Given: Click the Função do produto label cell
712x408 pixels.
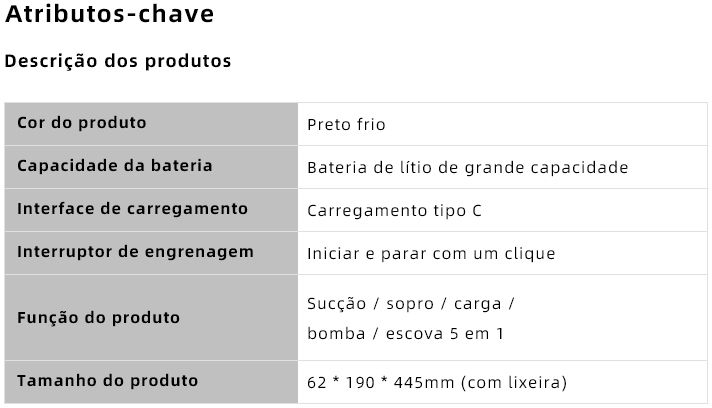Looking at the screenshot, I should click(x=151, y=317).
